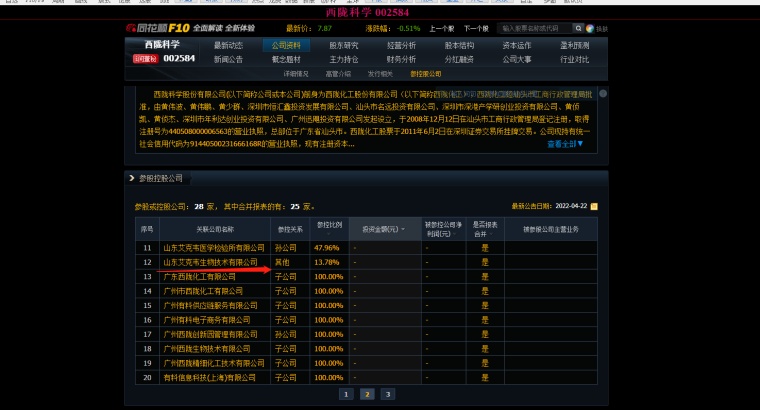Switch to 股东研究 tab
760x410 pixels.
click(344, 45)
